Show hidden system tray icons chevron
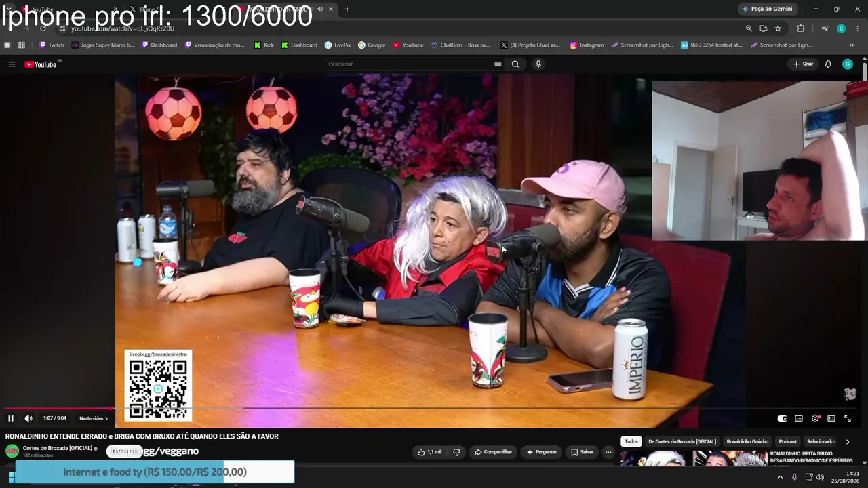Viewport: 868px width, 488px height. [780, 478]
